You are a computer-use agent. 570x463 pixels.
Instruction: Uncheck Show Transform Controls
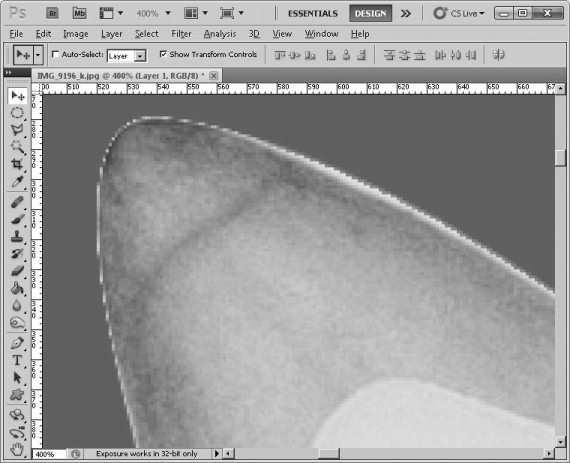pyautogui.click(x=163, y=54)
